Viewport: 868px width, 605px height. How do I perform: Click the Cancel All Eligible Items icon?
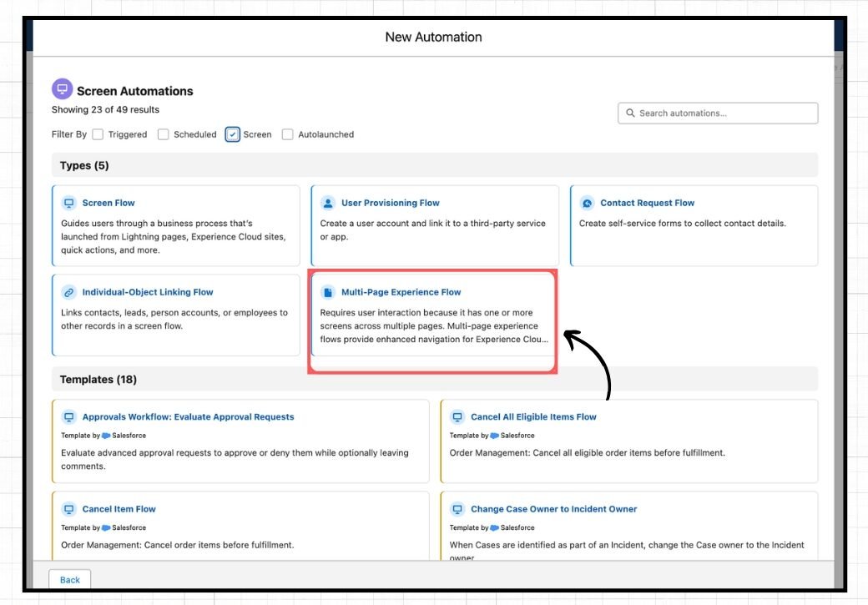click(457, 417)
